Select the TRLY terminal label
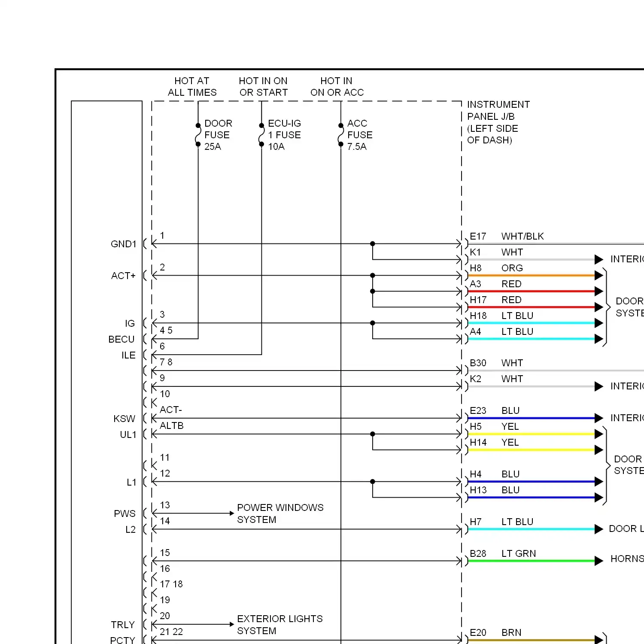Viewport: 644px width, 644px height. click(x=123, y=625)
